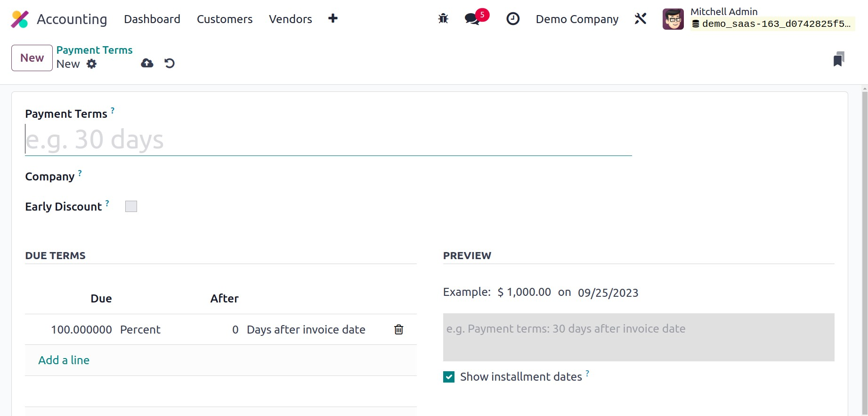The height and width of the screenshot is (416, 868).
Task: Open the activities clock icon
Action: pos(512,19)
